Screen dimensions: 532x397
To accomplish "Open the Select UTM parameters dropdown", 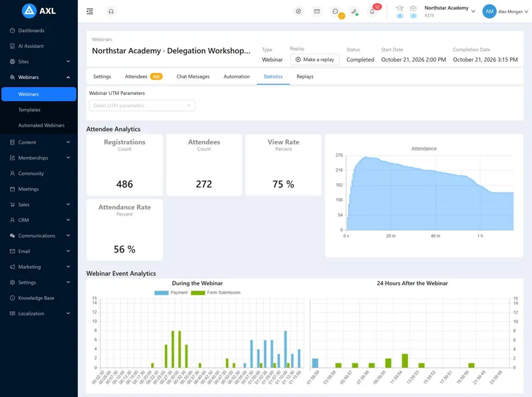I will click(x=142, y=106).
